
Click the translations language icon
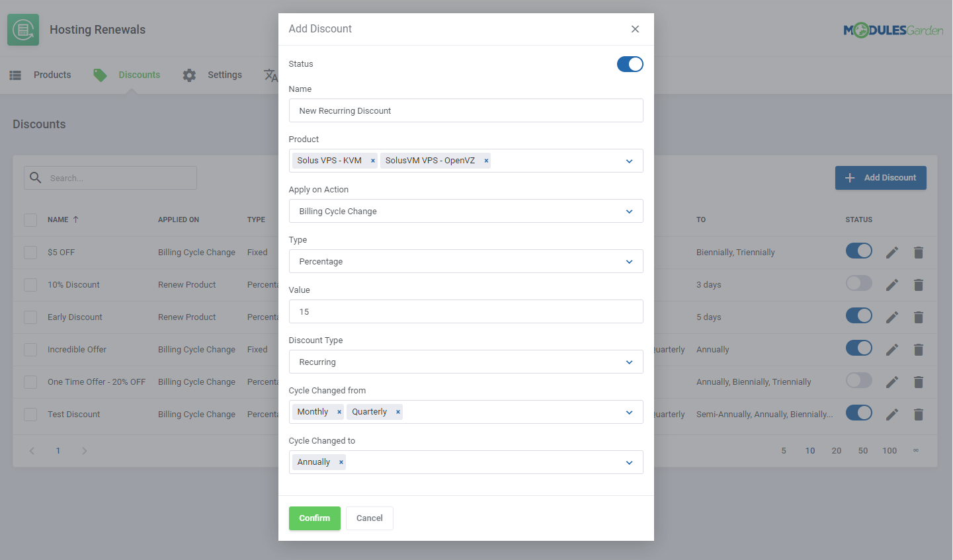click(270, 75)
